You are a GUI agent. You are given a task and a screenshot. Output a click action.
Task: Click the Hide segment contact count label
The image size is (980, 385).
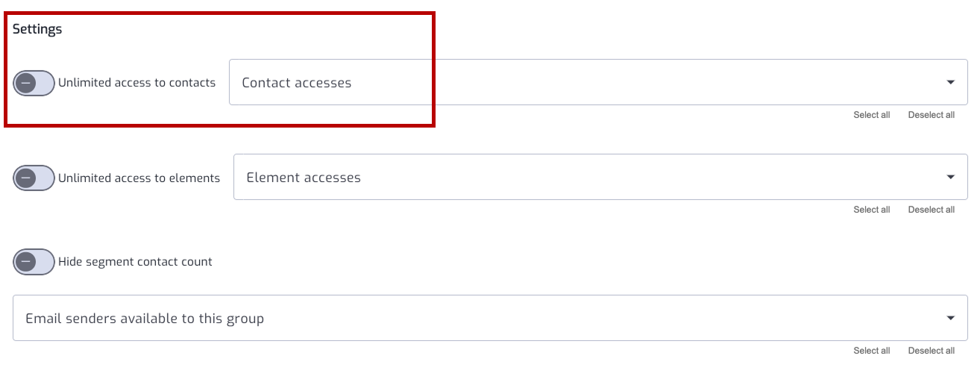pyautogui.click(x=135, y=262)
